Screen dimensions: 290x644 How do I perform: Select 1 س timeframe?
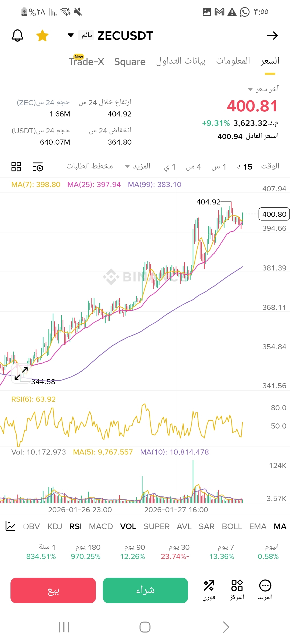coord(219,167)
